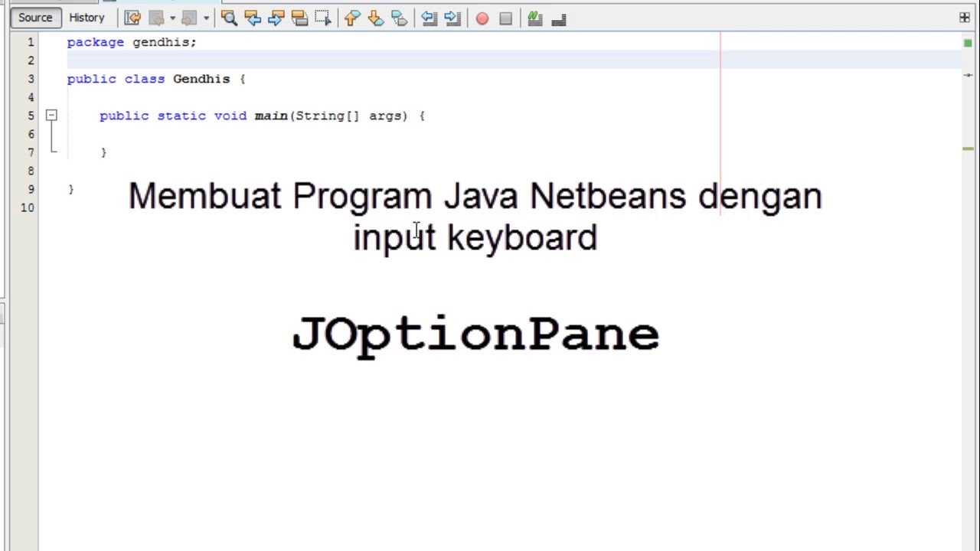
Task: Go to Next Bookmark icon
Action: coord(376,18)
